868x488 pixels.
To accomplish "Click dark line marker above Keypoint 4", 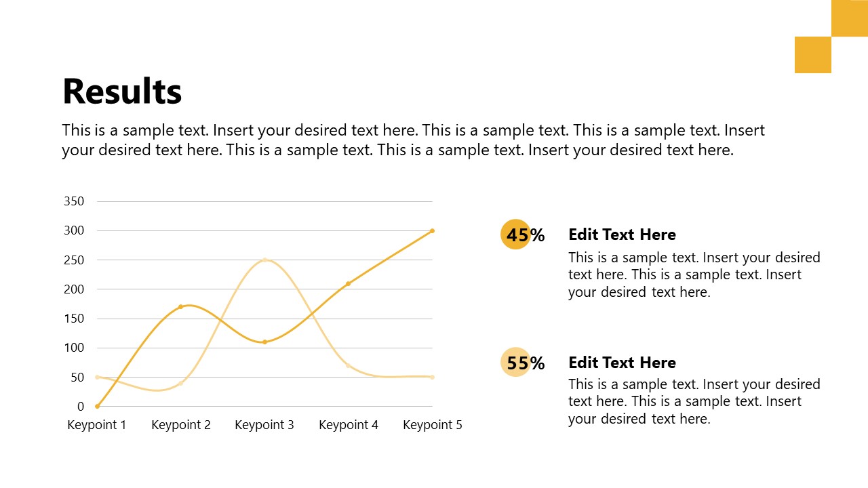I will pos(349,283).
